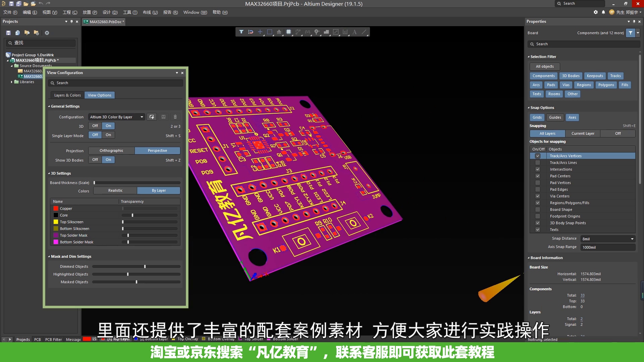Open the Projects panel settings gear
This screenshot has height=362, width=644.
47,33
